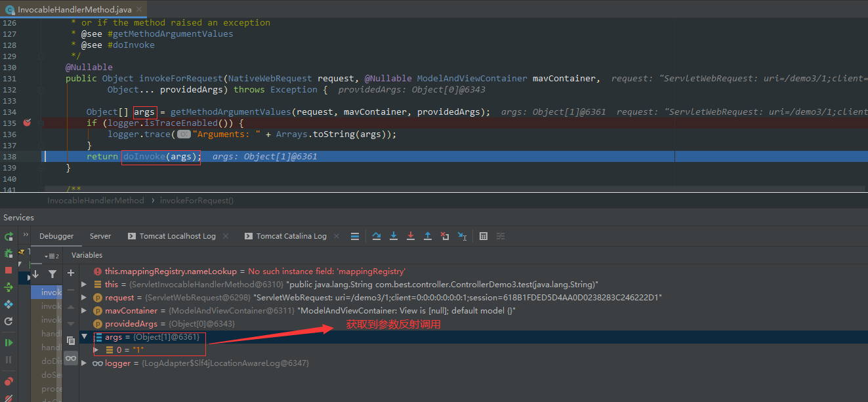
Task: Toggle the show watches glasses icon
Action: pyautogui.click(x=71, y=358)
